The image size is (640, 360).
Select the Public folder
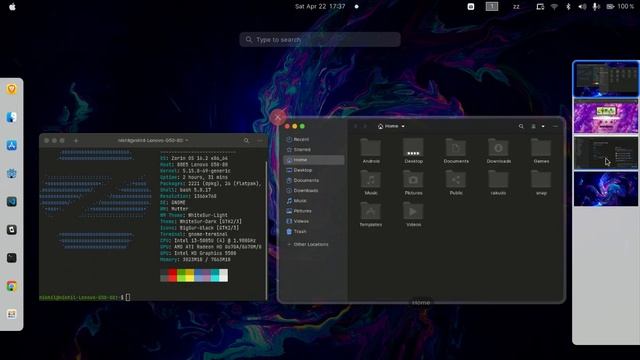click(456, 182)
